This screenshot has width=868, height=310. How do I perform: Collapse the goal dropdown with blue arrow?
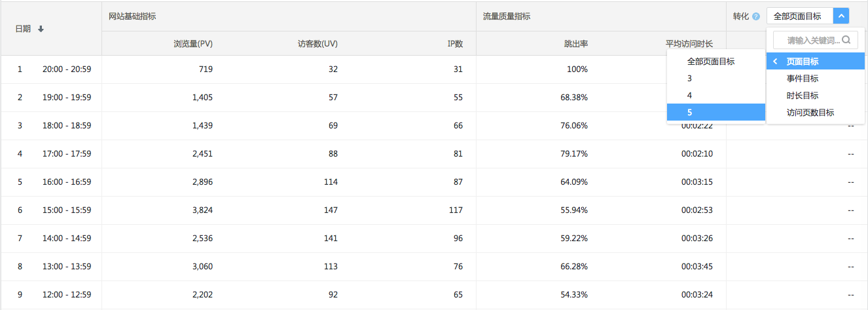pos(841,16)
